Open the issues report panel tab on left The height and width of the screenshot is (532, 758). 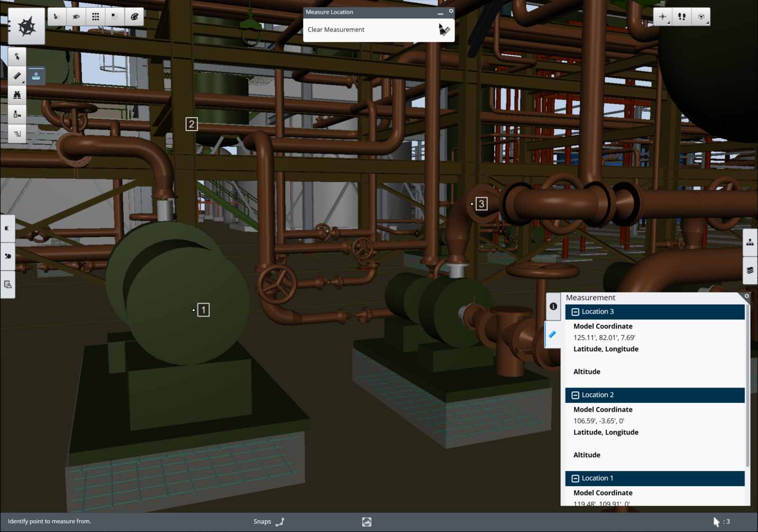(8, 284)
